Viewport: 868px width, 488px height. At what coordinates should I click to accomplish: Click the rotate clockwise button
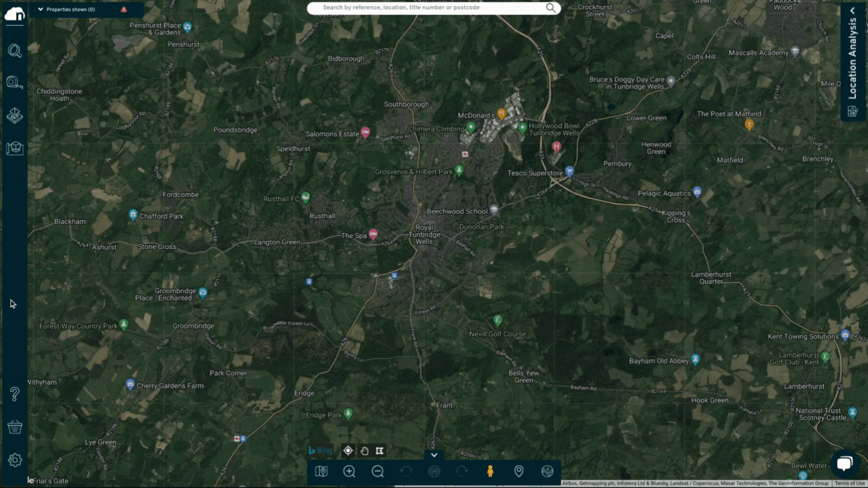[x=462, y=471]
